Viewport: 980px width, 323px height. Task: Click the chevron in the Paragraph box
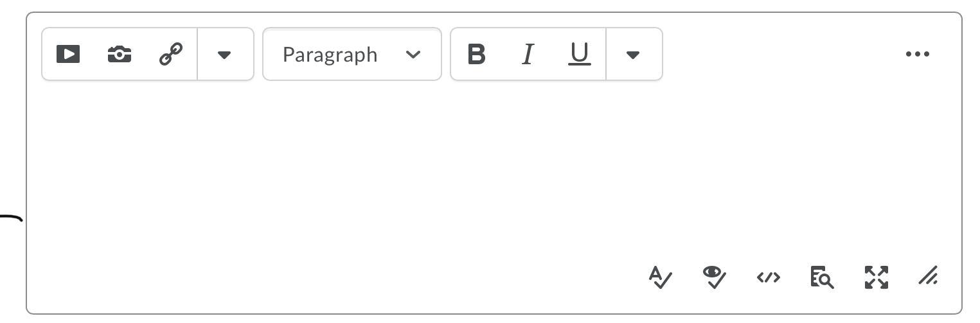coord(413,55)
